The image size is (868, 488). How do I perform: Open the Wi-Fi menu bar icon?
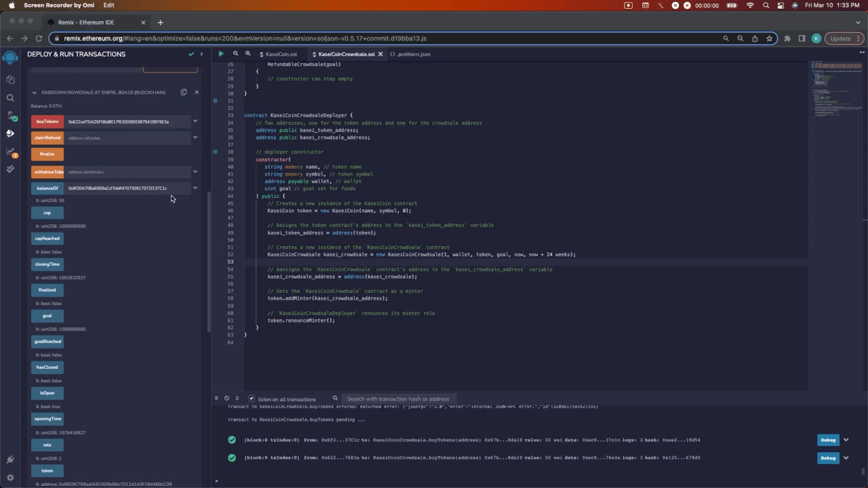click(x=750, y=5)
